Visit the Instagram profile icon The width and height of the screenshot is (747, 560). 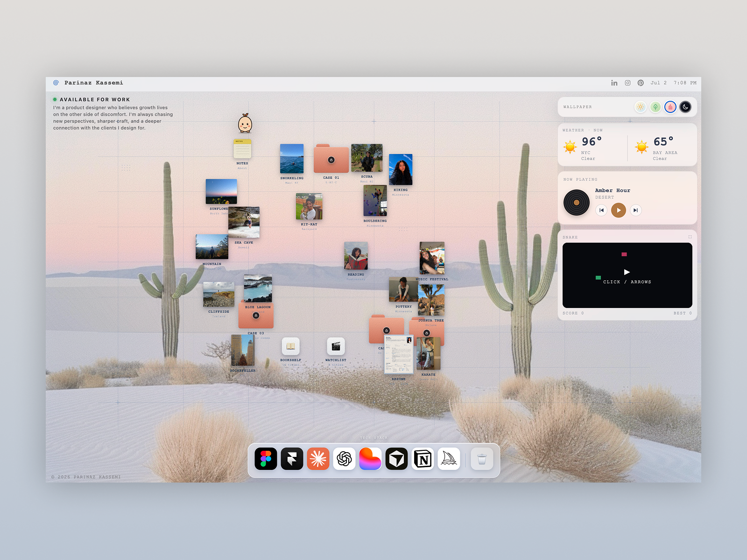click(x=627, y=83)
